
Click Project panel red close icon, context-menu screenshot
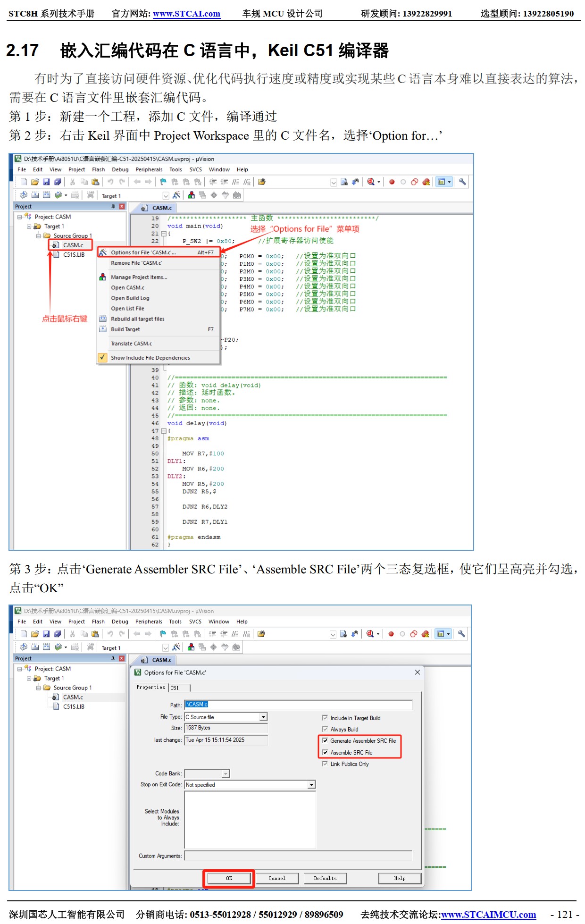122,206
